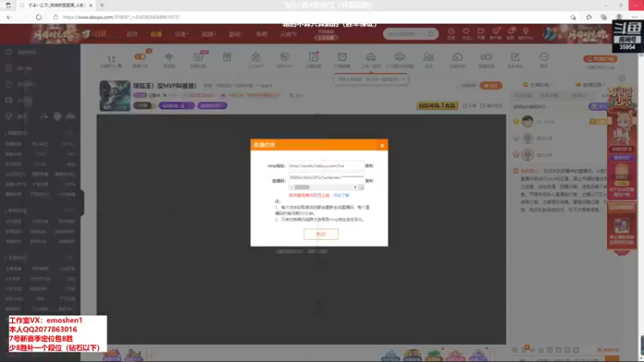Open the browser new tab plus button

tap(102, 6)
